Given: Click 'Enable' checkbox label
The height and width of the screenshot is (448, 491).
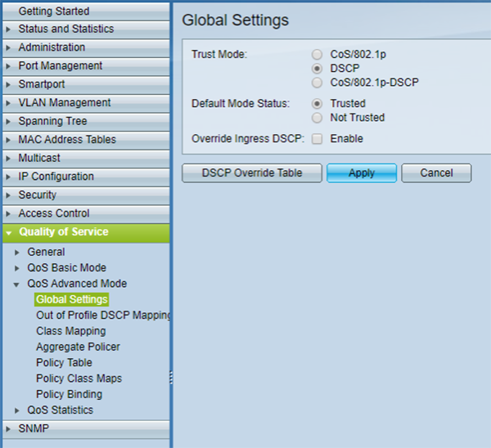Looking at the screenshot, I should pyautogui.click(x=347, y=139).
